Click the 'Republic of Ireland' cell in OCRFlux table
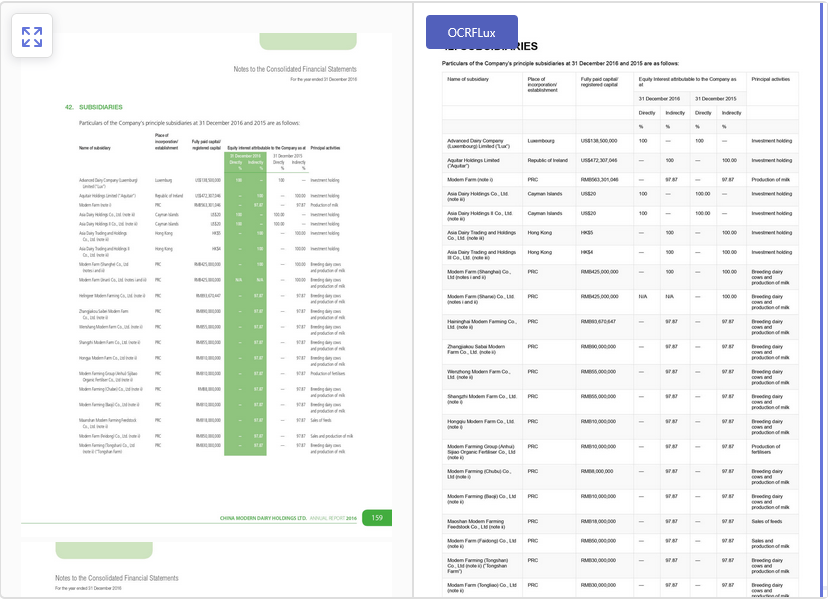The height and width of the screenshot is (601, 828). [548, 161]
